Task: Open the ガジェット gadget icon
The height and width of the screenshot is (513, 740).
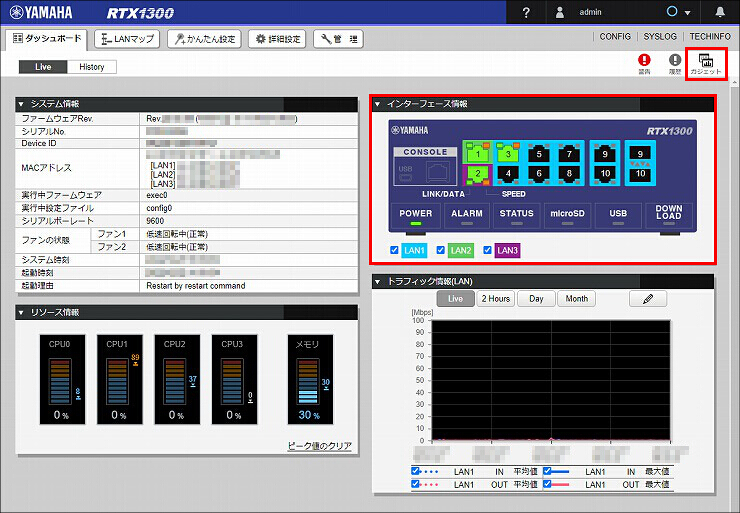Action: (706, 64)
